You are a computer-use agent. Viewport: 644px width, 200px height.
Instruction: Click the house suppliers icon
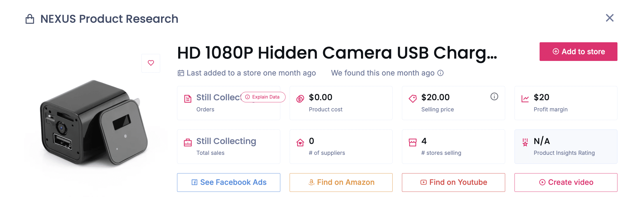[x=300, y=142]
